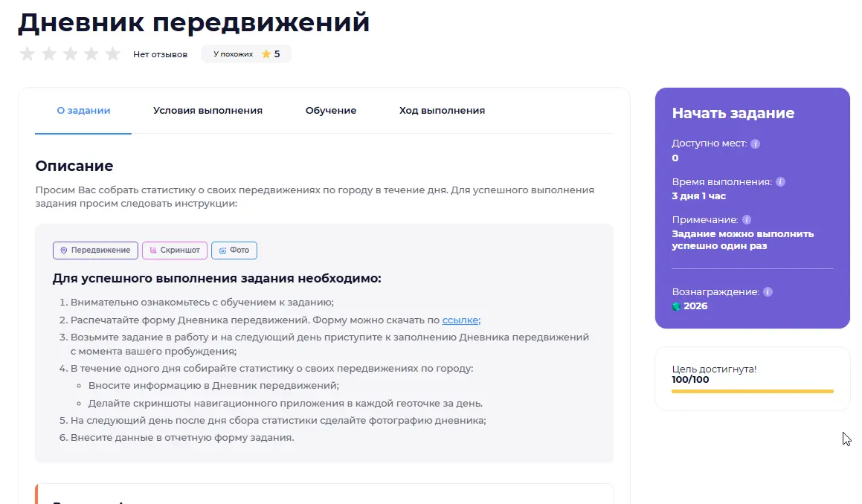Click heading Для успешного выполнения задания необходимо
The width and height of the screenshot is (862, 504).
click(x=217, y=278)
